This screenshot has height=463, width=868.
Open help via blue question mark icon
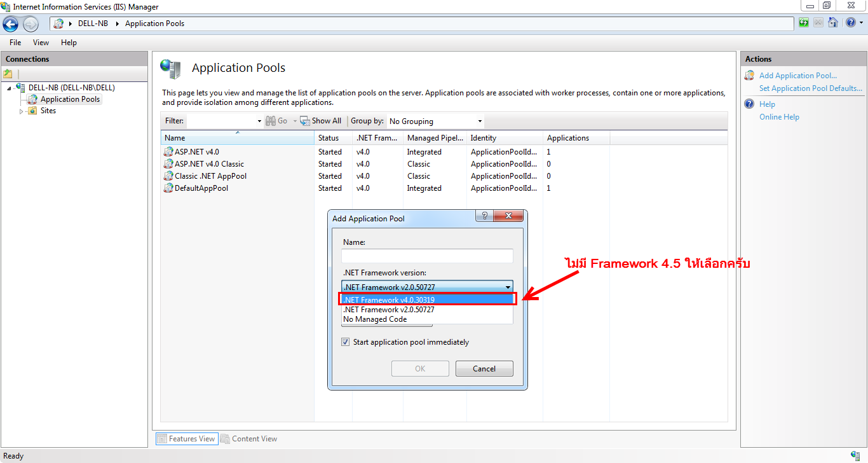pyautogui.click(x=851, y=23)
